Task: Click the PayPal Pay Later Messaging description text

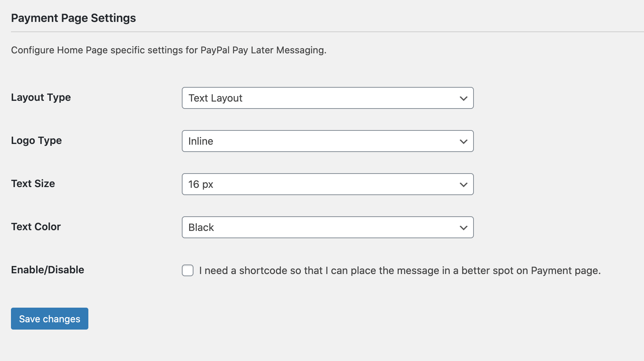Action: tap(168, 50)
